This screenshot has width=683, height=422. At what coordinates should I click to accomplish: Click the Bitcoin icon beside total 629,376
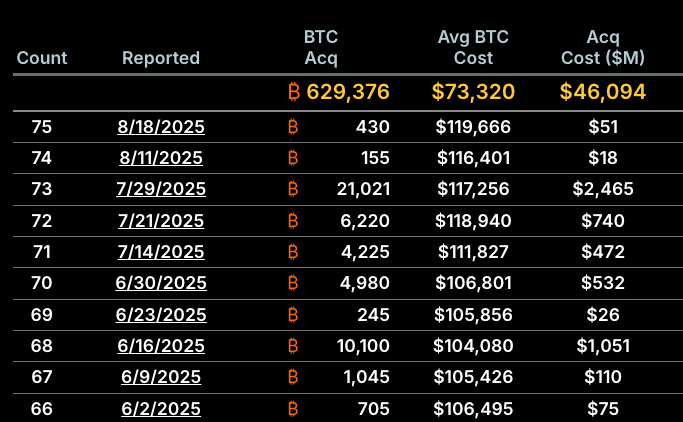tap(293, 93)
